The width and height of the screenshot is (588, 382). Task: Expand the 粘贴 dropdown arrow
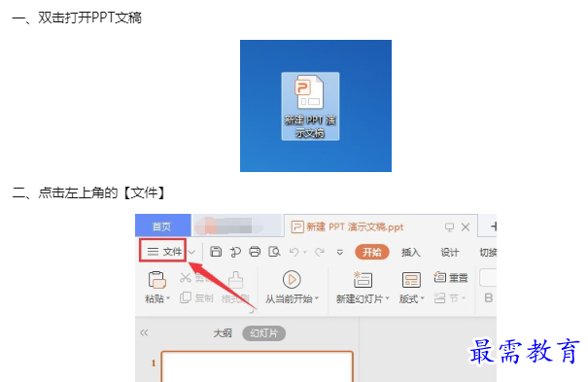(x=168, y=298)
